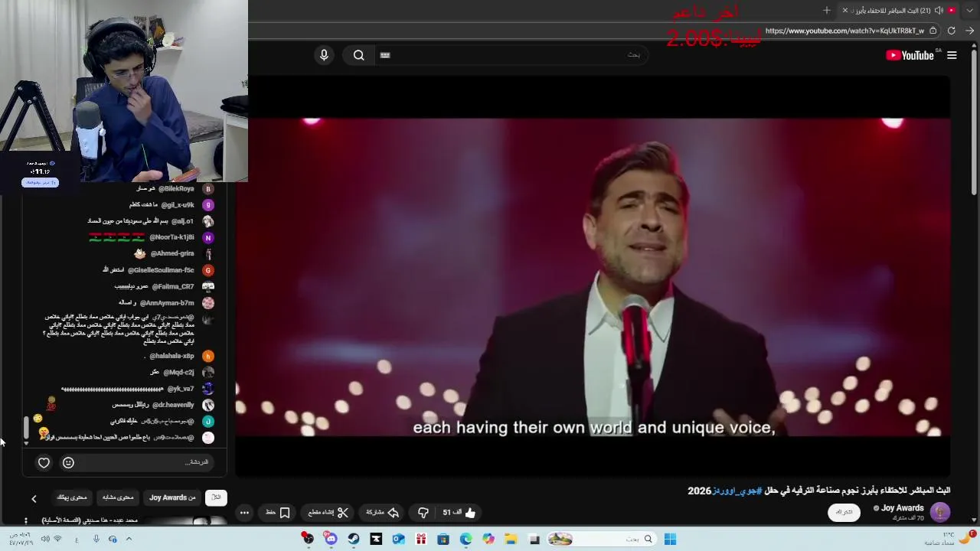Select the related content chip
980x551 pixels.
tap(118, 497)
